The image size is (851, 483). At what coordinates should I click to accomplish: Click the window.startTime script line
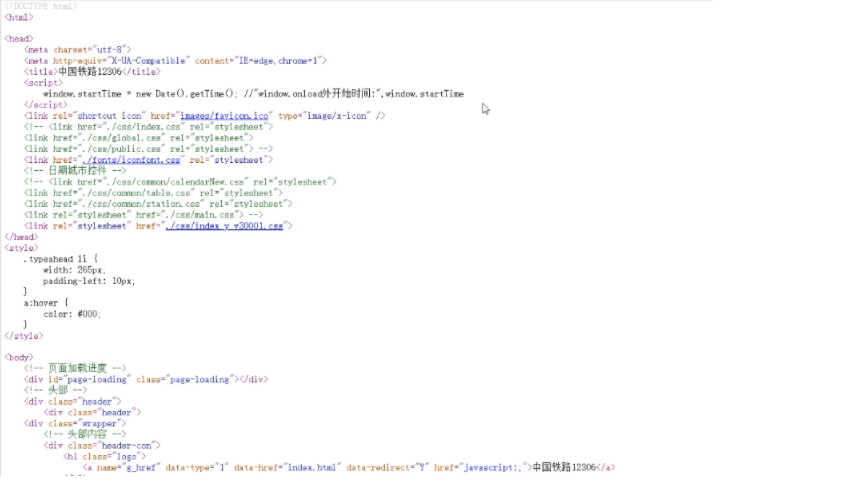pyautogui.click(x=253, y=94)
